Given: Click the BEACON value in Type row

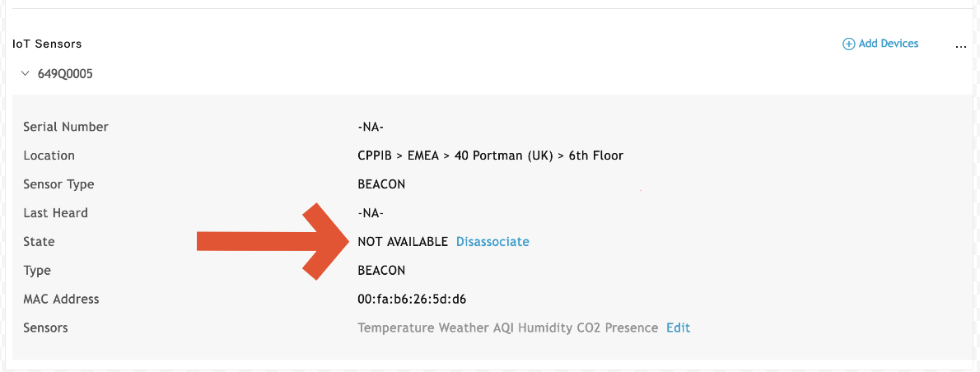Looking at the screenshot, I should (381, 270).
